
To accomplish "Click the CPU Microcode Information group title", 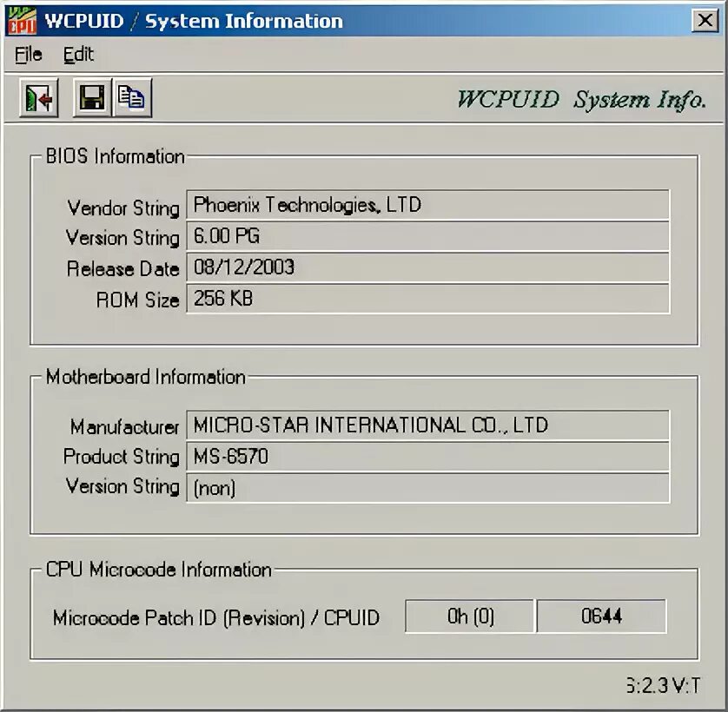I will point(159,570).
